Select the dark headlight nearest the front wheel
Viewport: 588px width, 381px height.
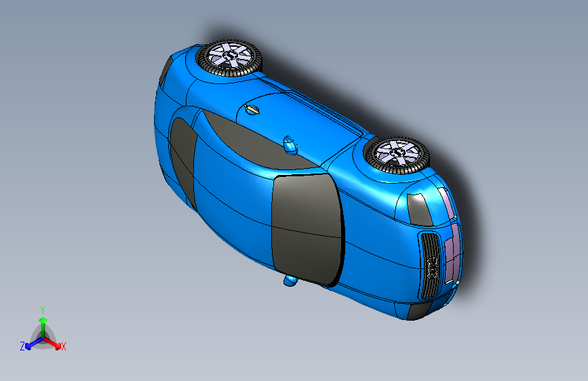419,209
